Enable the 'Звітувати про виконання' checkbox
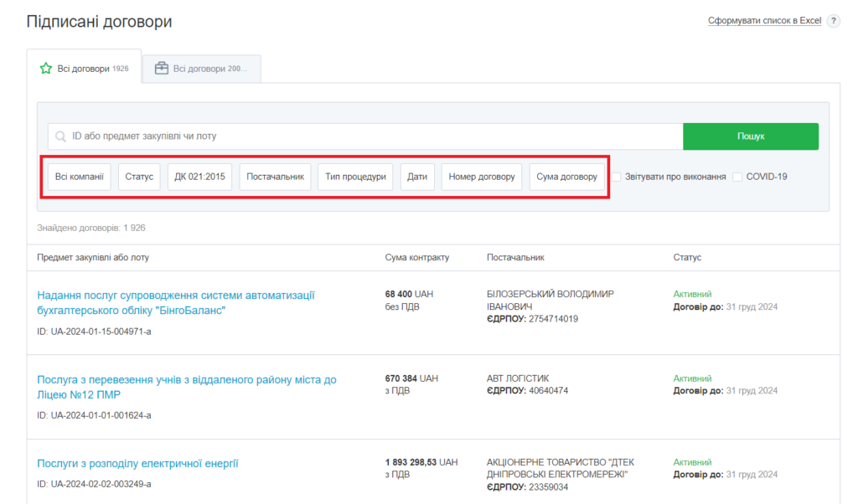 tap(616, 177)
